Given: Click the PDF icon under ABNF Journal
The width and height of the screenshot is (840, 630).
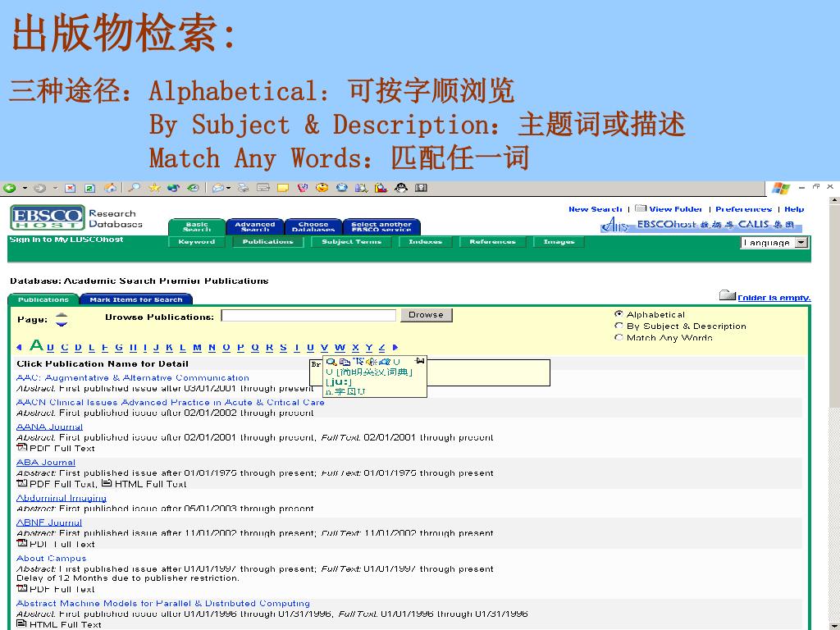Looking at the screenshot, I should click(22, 543).
